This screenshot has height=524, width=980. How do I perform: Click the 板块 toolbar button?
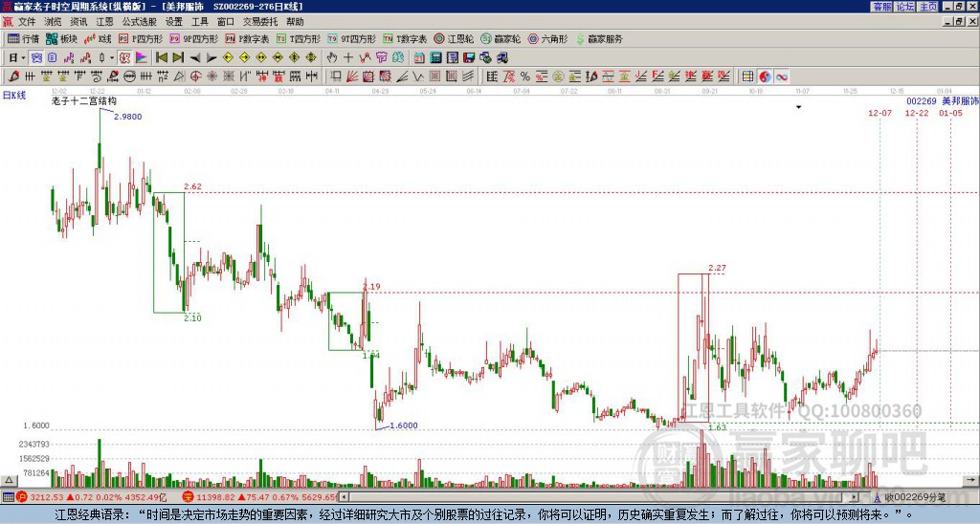(x=61, y=38)
